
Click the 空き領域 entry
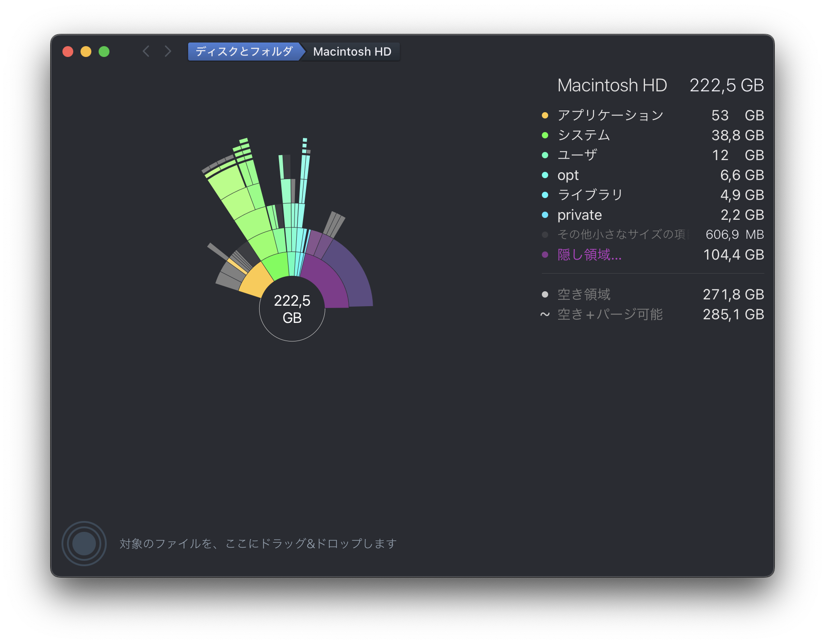point(653,294)
